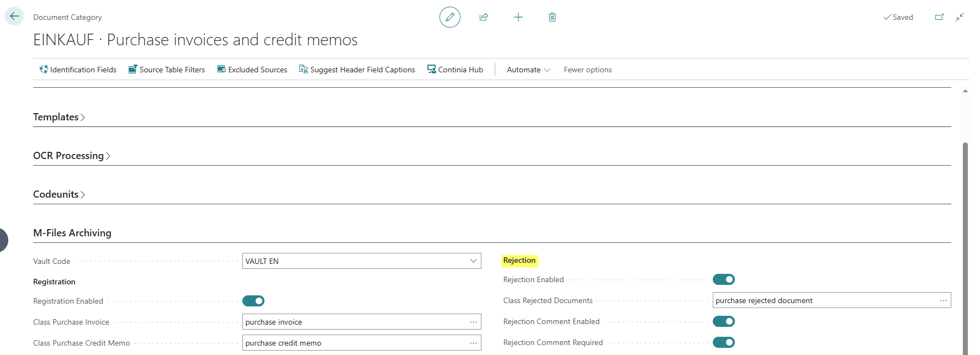Image resolution: width=980 pixels, height=355 pixels.
Task: Open the Vault Code dropdown
Action: click(x=362, y=261)
